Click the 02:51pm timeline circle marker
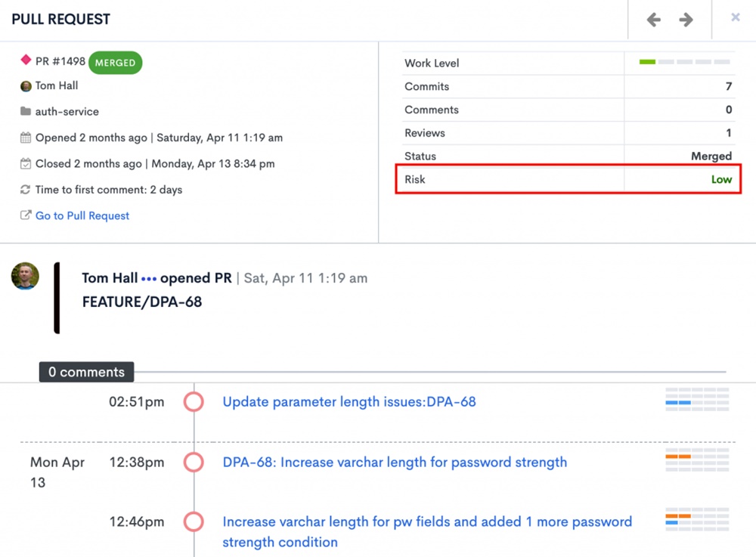Screen dimensions: 756x557 [194, 402]
